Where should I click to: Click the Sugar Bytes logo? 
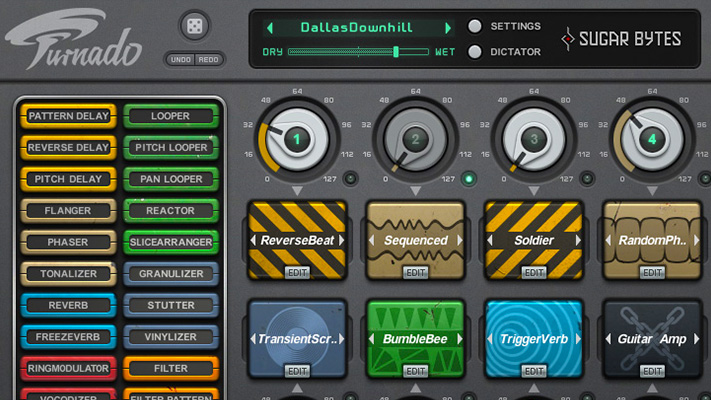coord(621,39)
